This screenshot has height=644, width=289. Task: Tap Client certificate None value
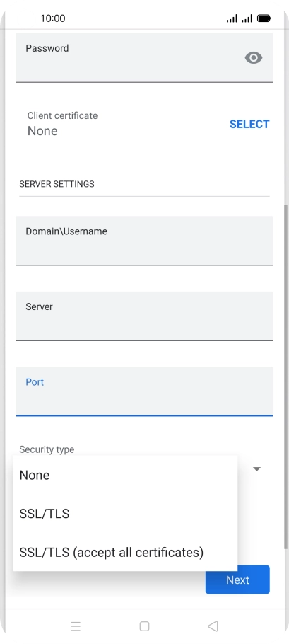point(42,131)
